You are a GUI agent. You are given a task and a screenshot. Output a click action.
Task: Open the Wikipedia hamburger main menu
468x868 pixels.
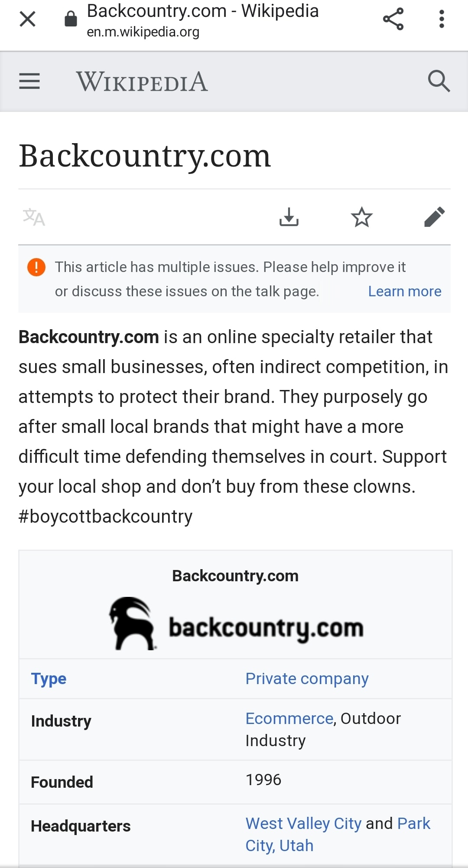[29, 81]
